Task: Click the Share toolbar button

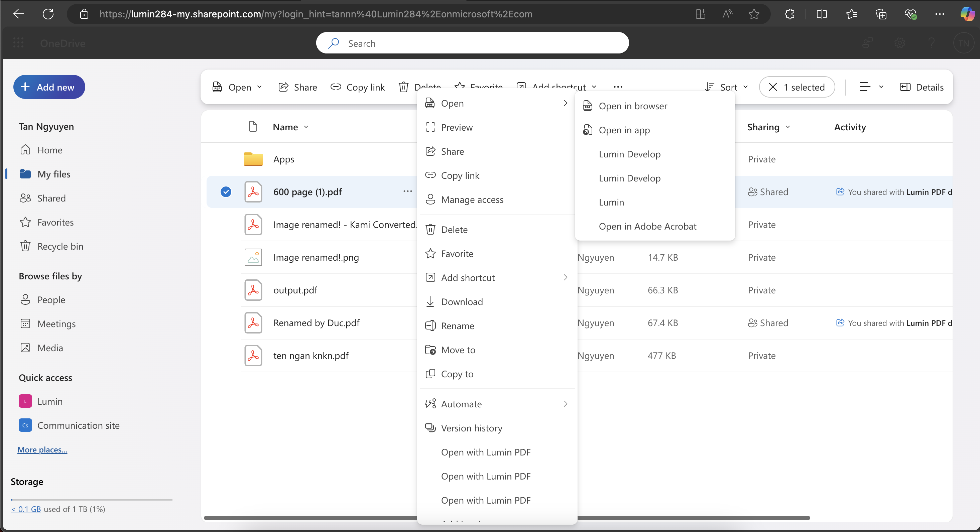Action: 297,87
